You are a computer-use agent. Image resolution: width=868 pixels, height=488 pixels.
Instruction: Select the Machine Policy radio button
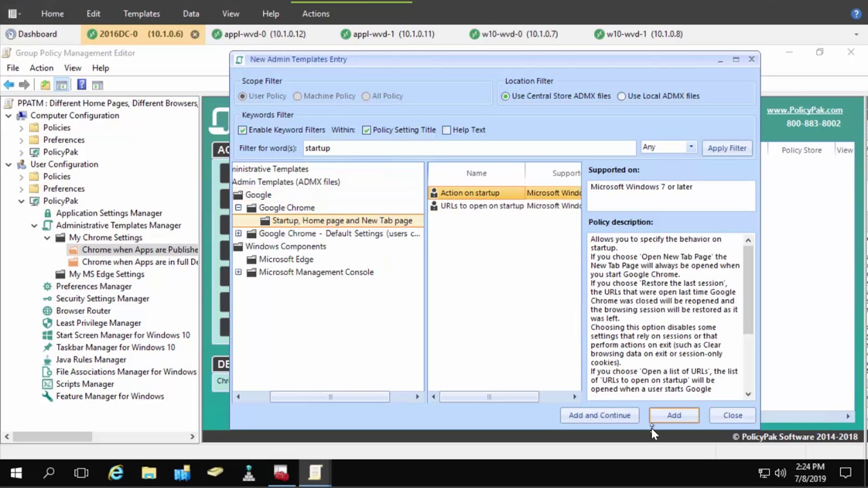tap(298, 96)
